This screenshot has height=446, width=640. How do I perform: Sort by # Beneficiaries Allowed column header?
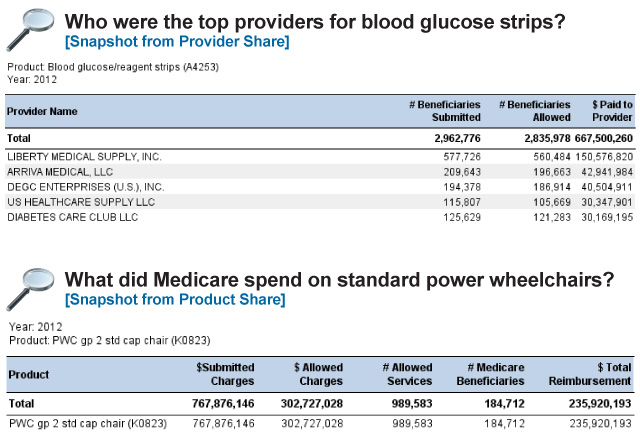535,111
